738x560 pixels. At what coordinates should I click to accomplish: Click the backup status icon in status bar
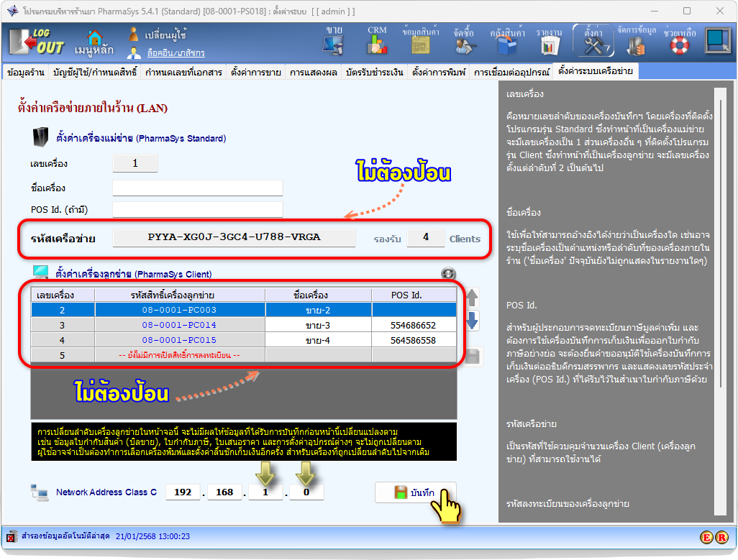[x=12, y=536]
